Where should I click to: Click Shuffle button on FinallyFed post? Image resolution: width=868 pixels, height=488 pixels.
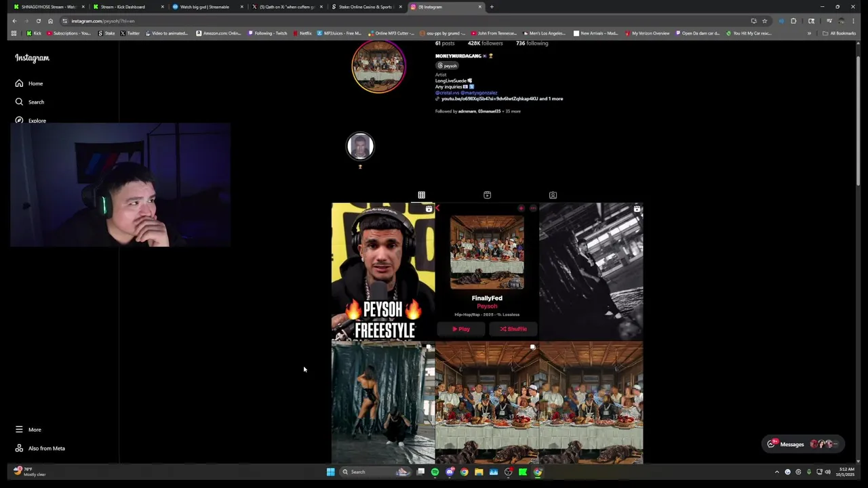pyautogui.click(x=513, y=329)
